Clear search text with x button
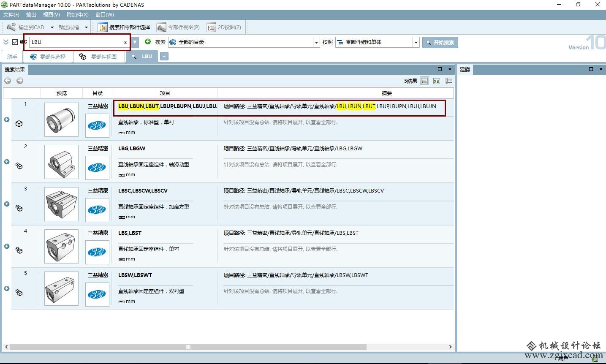606x364 pixels. [125, 42]
